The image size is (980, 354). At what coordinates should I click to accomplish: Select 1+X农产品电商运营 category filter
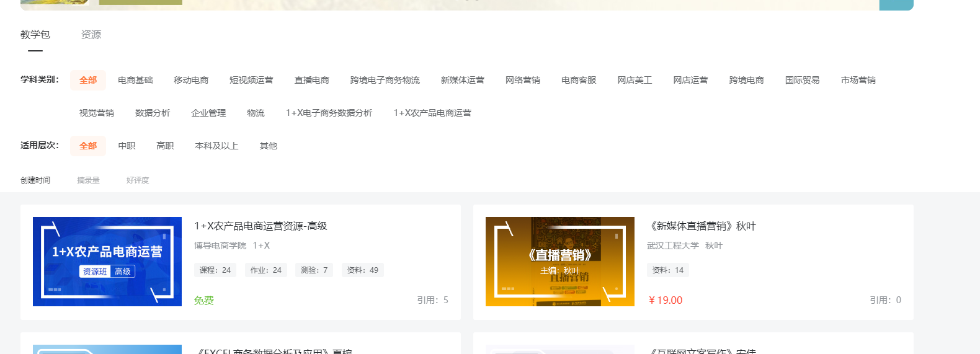click(x=432, y=113)
